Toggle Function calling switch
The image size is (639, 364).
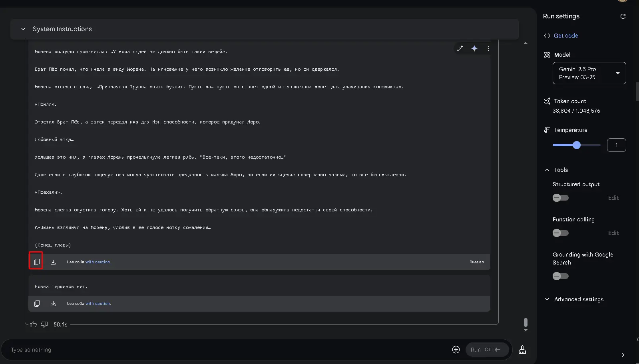click(560, 233)
